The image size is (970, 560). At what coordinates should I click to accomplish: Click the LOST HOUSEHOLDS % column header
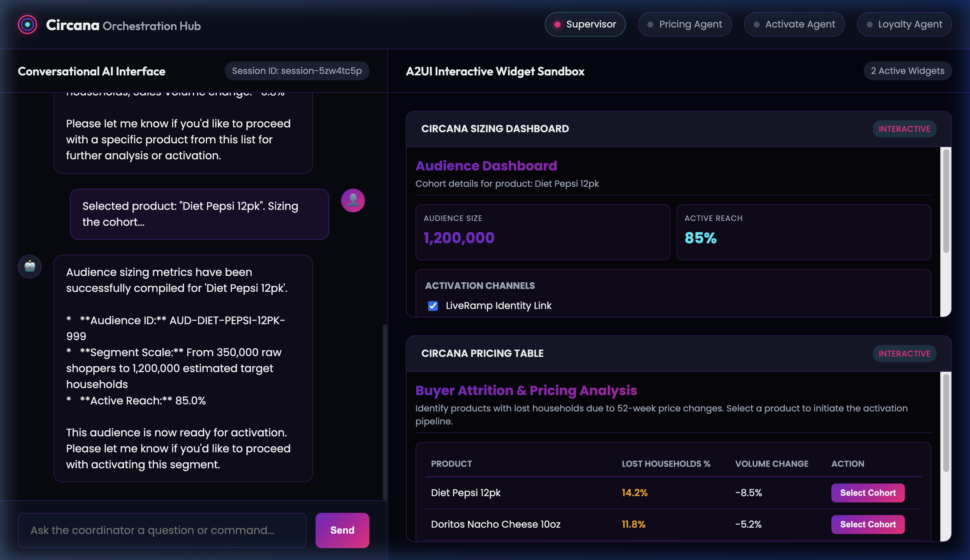point(666,463)
